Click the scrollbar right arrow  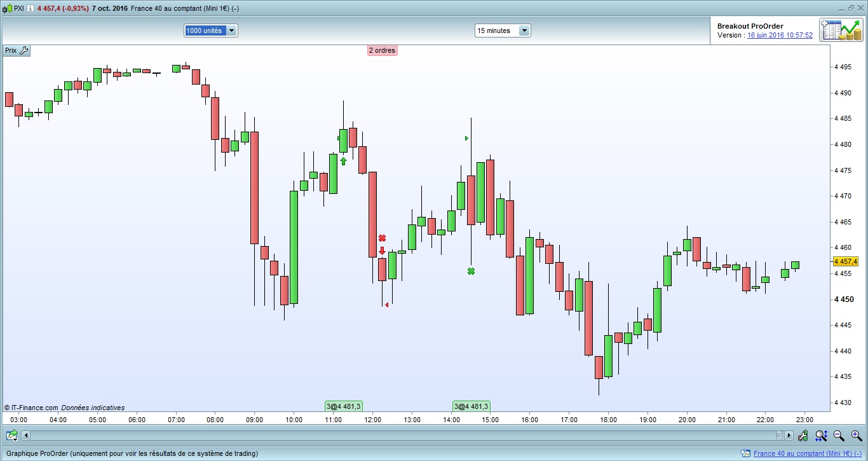tap(789, 436)
